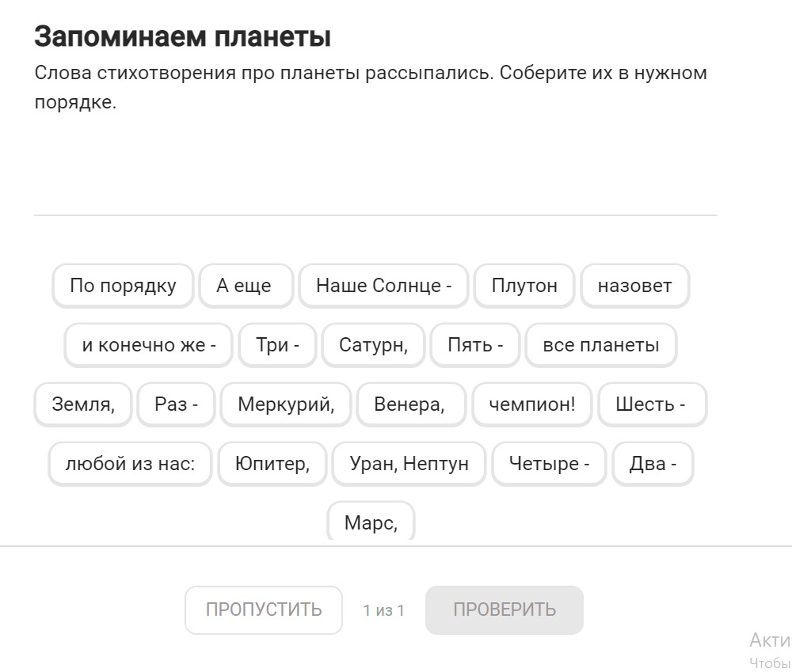Select the 'По порядку' word chip

(x=123, y=286)
